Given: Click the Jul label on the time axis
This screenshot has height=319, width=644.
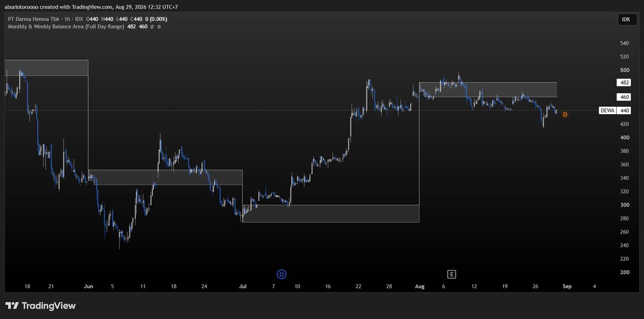Looking at the screenshot, I should pyautogui.click(x=242, y=287).
